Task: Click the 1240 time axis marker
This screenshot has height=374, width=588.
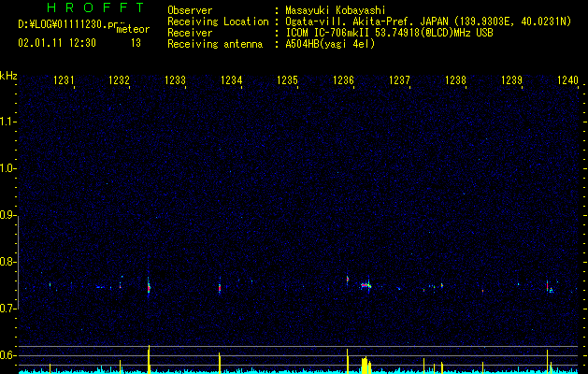Action: [x=567, y=79]
